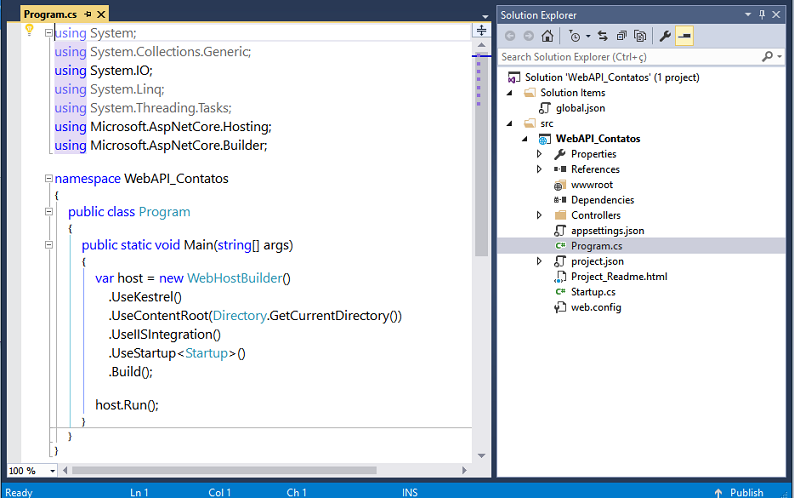Select the Program.cs document tab
The height and width of the screenshot is (498, 794).
[x=50, y=14]
